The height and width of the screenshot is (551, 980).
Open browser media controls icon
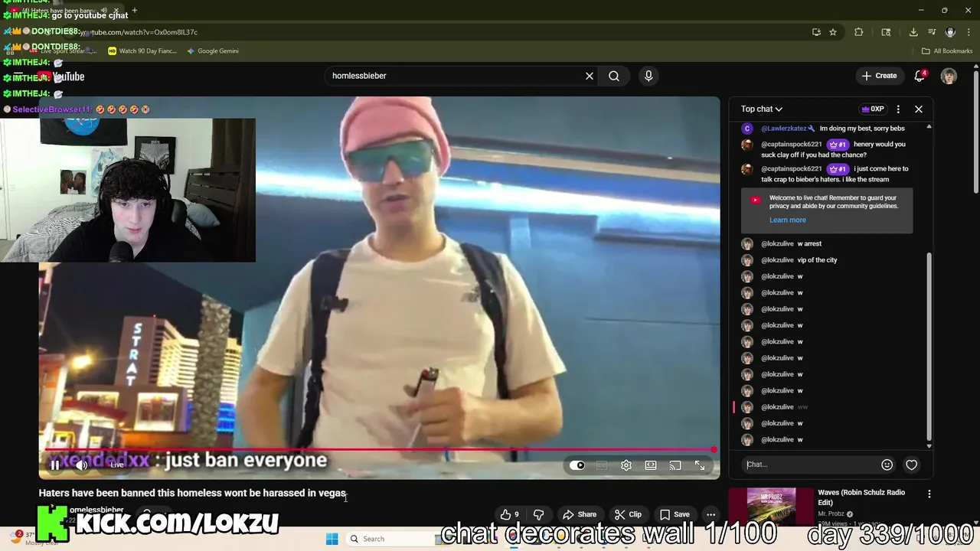click(932, 32)
